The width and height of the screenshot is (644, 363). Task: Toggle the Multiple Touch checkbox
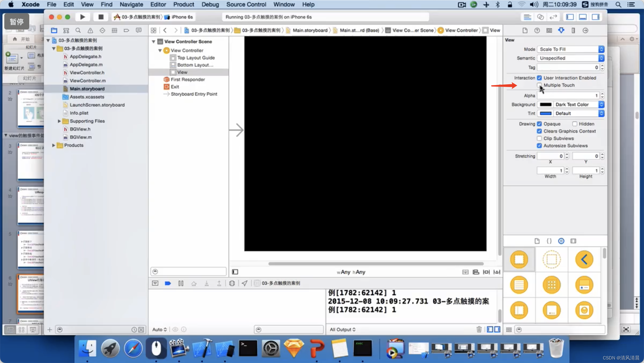click(x=540, y=85)
